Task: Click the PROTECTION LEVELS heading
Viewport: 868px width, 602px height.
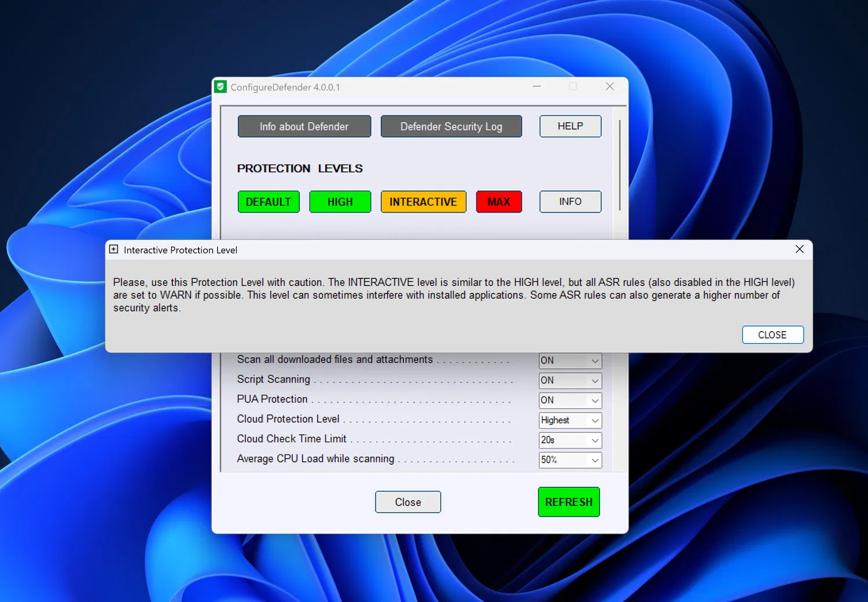Action: (300, 168)
